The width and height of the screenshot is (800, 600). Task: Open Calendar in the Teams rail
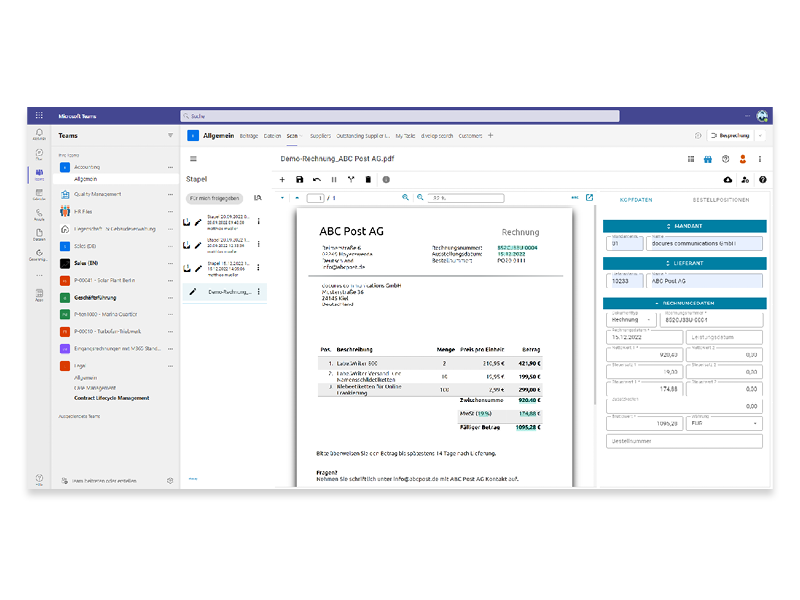coord(39,194)
